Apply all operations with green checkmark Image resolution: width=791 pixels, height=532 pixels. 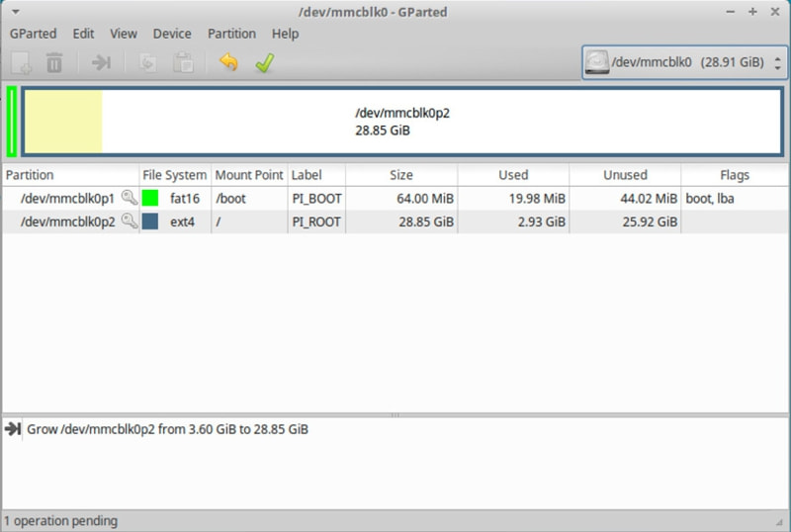[x=265, y=62]
